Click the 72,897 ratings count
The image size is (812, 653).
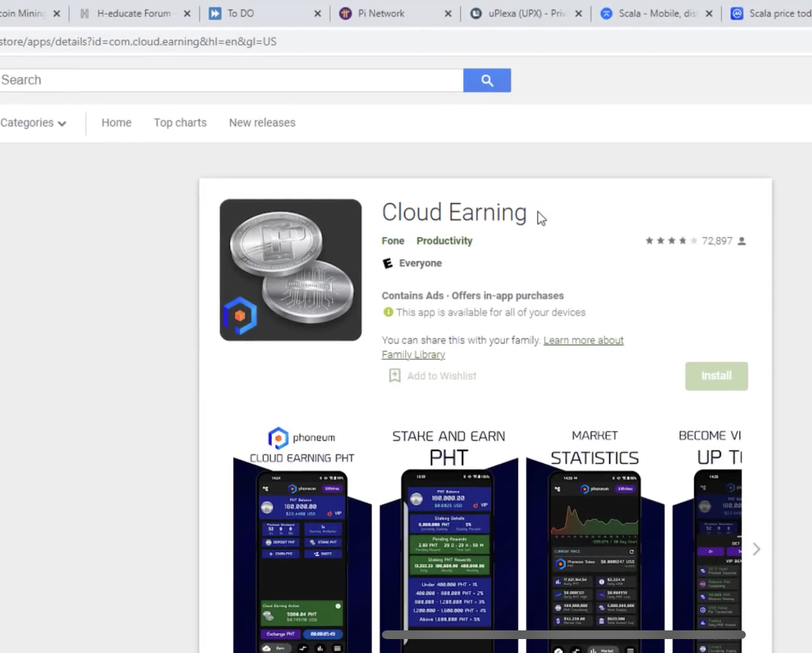[717, 241]
